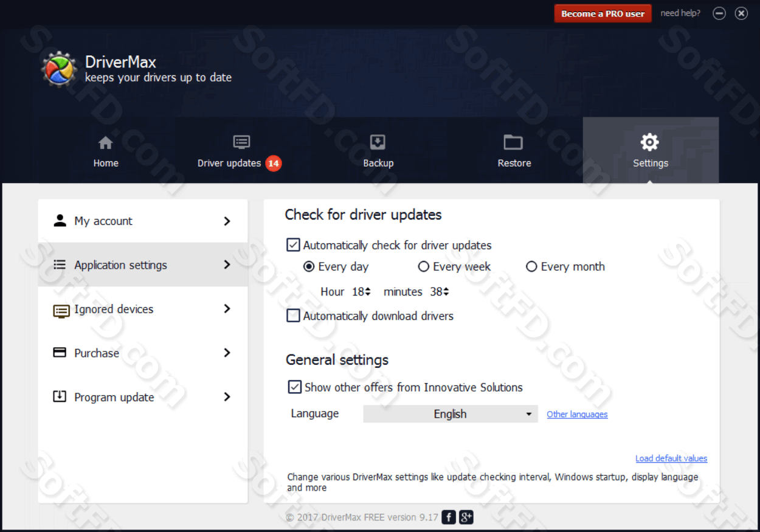Click the Hour value 18 field
760x532 pixels.
click(358, 292)
